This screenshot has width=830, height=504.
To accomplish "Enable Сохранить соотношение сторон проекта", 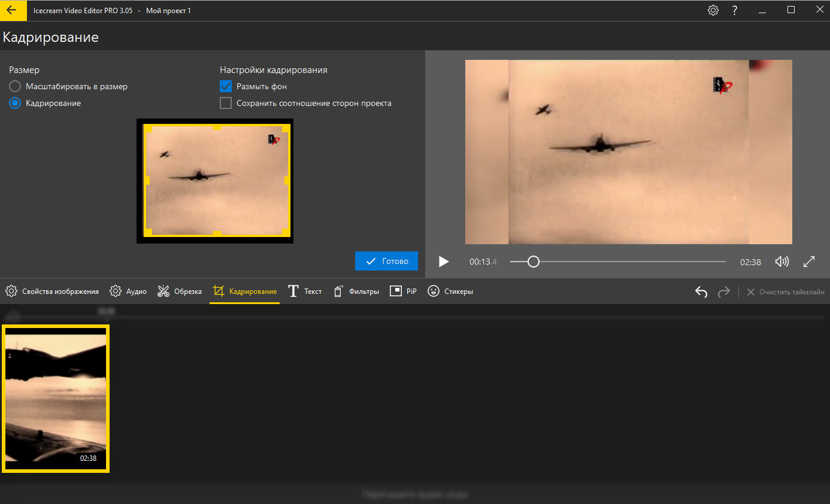I will (226, 103).
